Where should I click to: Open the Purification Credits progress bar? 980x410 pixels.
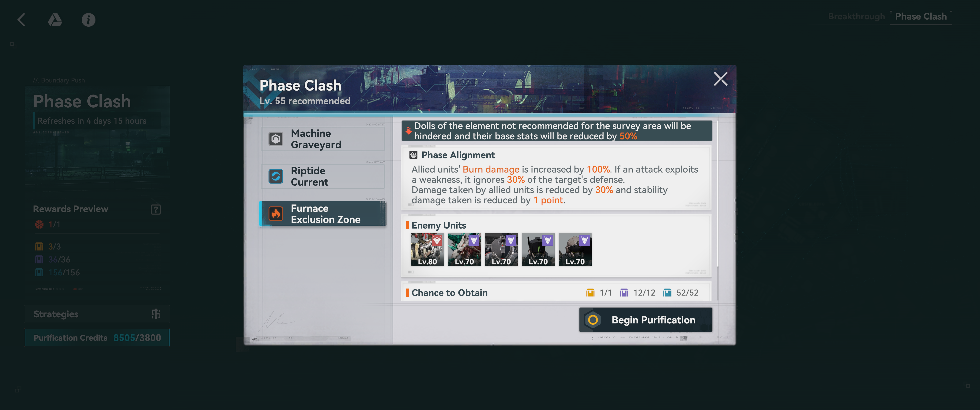click(x=97, y=338)
